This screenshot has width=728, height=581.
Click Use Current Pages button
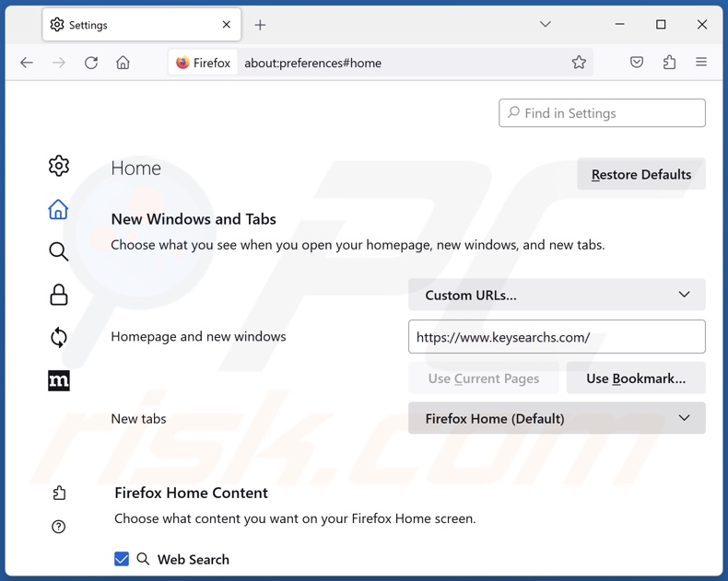[483, 378]
